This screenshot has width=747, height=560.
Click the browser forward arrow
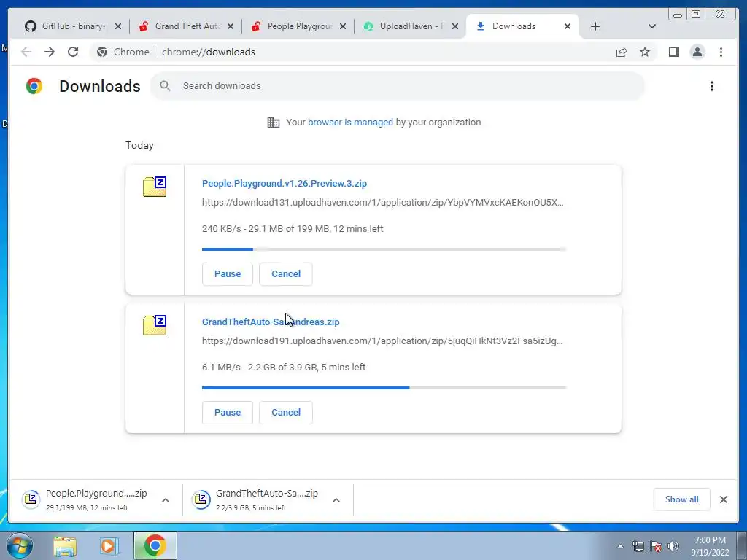click(50, 52)
